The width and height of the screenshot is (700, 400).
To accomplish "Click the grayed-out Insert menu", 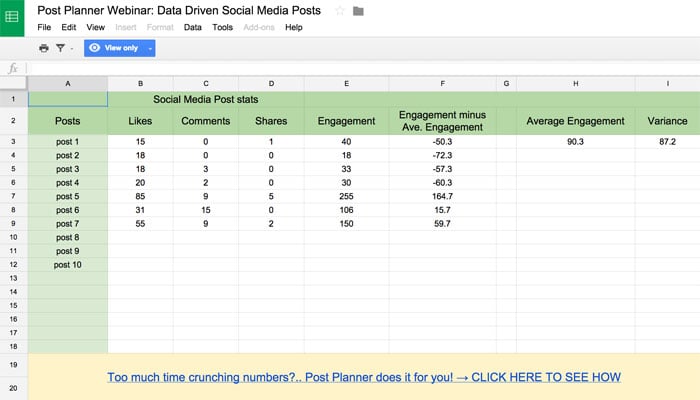I will point(125,27).
